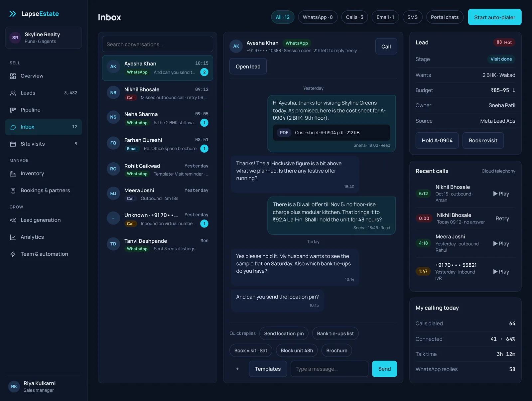Book revisit for the lead
Viewport: 532px width, 401px height.
pos(483,140)
